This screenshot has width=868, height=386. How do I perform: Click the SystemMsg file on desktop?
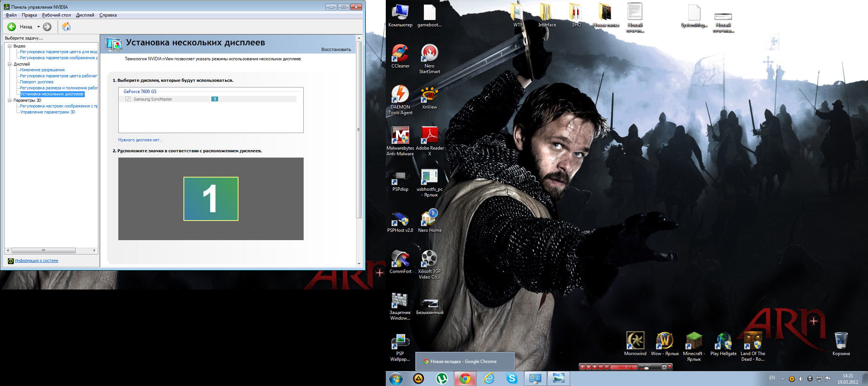pyautogui.click(x=694, y=16)
